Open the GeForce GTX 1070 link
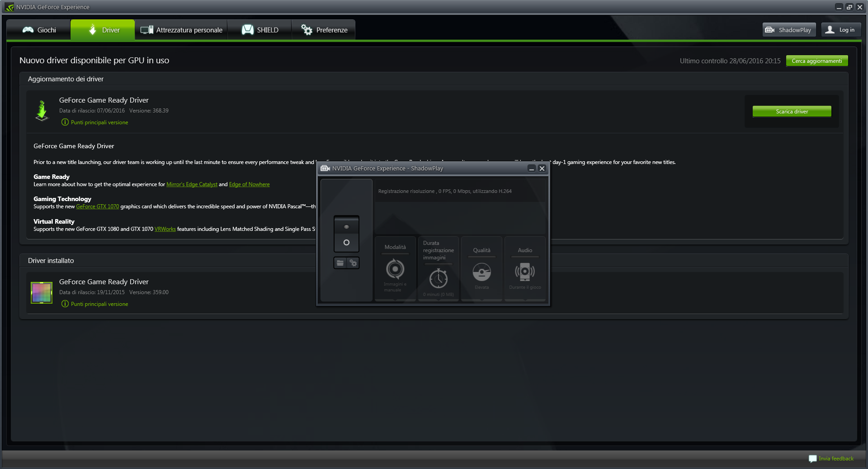 pyautogui.click(x=97, y=206)
